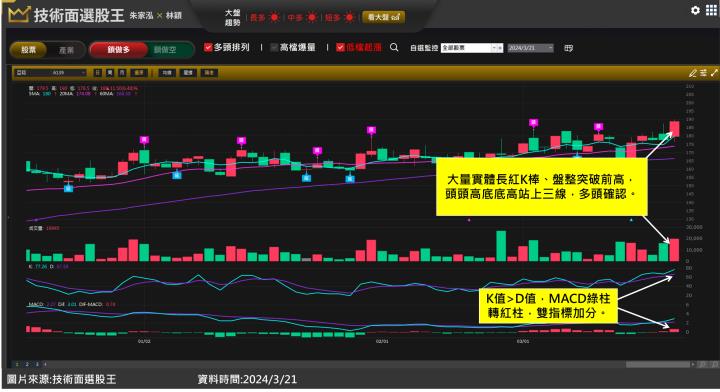Switch to 鎖做空 mode
The width and height of the screenshot is (720, 392).
pos(165,50)
